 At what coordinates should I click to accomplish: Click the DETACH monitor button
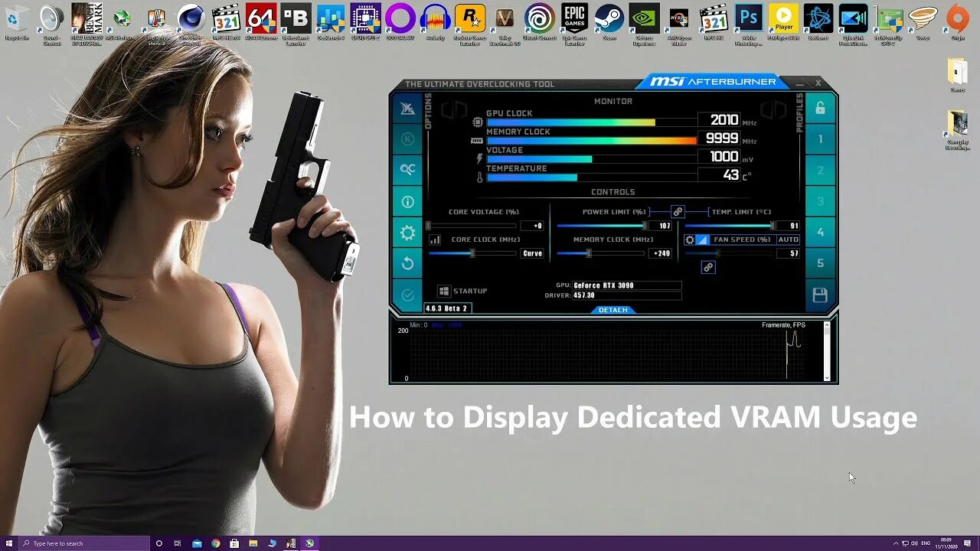click(612, 310)
